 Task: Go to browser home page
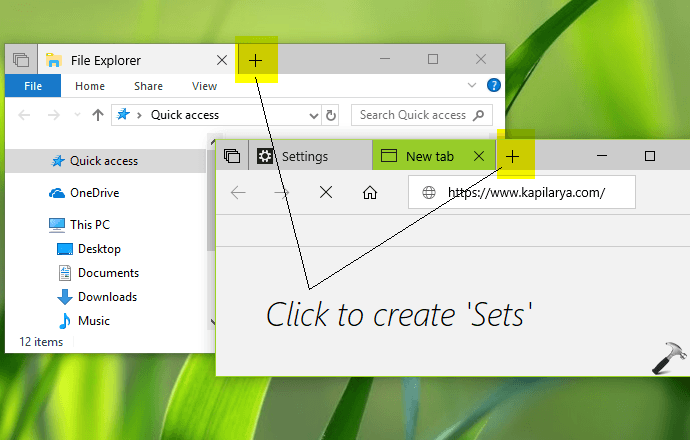370,193
